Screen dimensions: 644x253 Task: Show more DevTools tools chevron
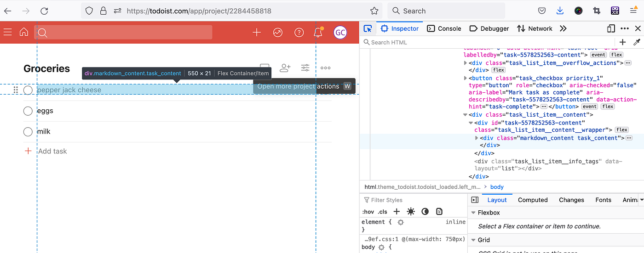point(563,28)
